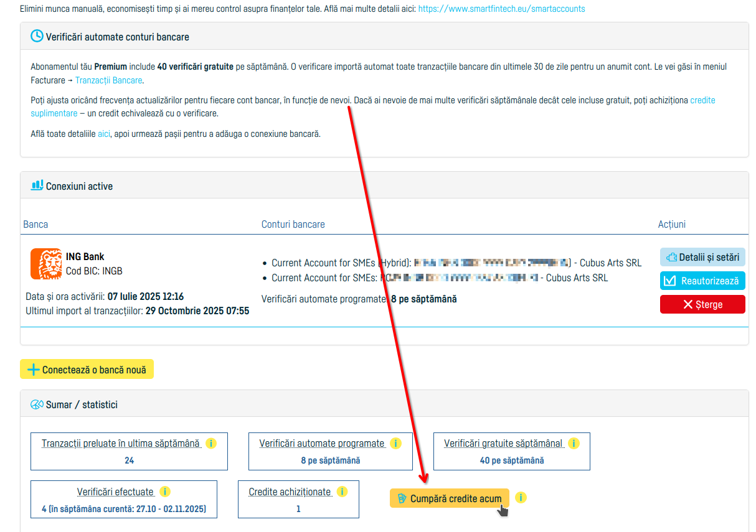Click the ING Bank lion logo
The image size is (756, 532).
click(x=45, y=264)
